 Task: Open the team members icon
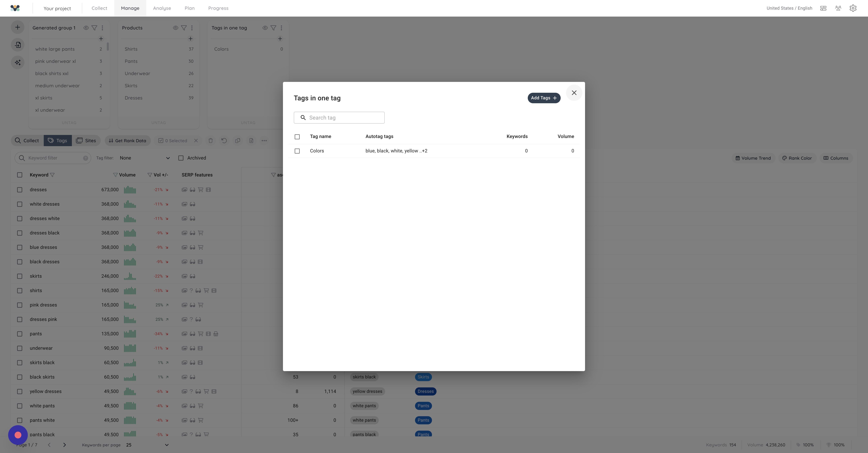(838, 8)
